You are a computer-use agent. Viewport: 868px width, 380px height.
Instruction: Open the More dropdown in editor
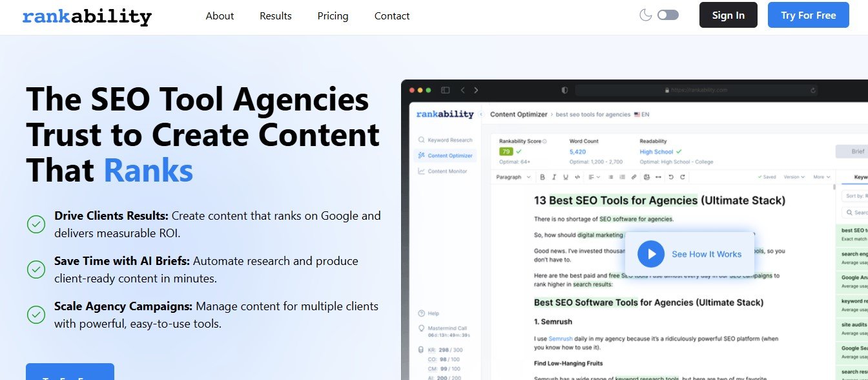pyautogui.click(x=821, y=177)
